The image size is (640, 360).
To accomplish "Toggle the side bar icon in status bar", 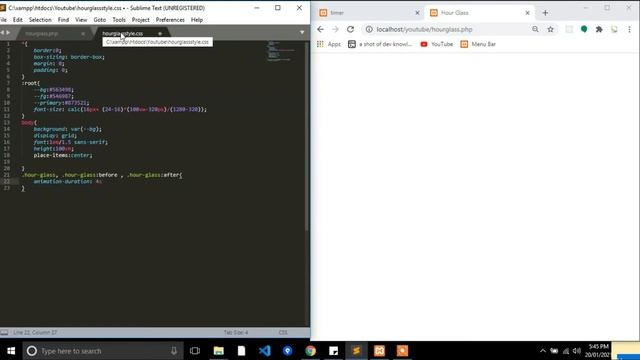I will tap(4, 333).
